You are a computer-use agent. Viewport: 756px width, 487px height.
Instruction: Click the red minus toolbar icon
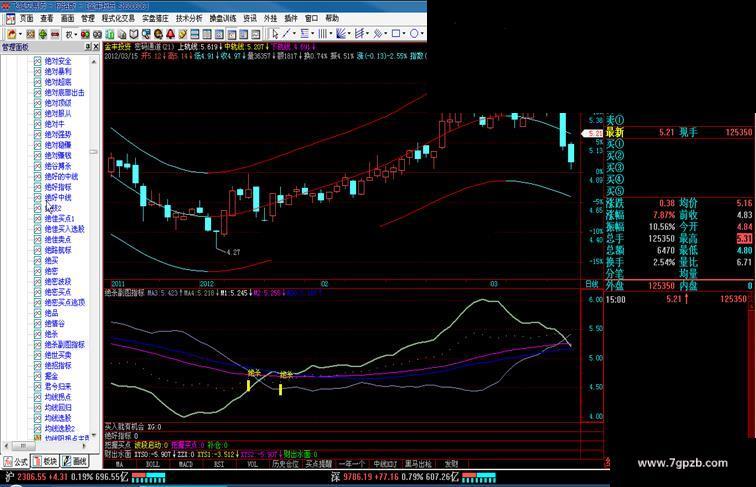55,34
